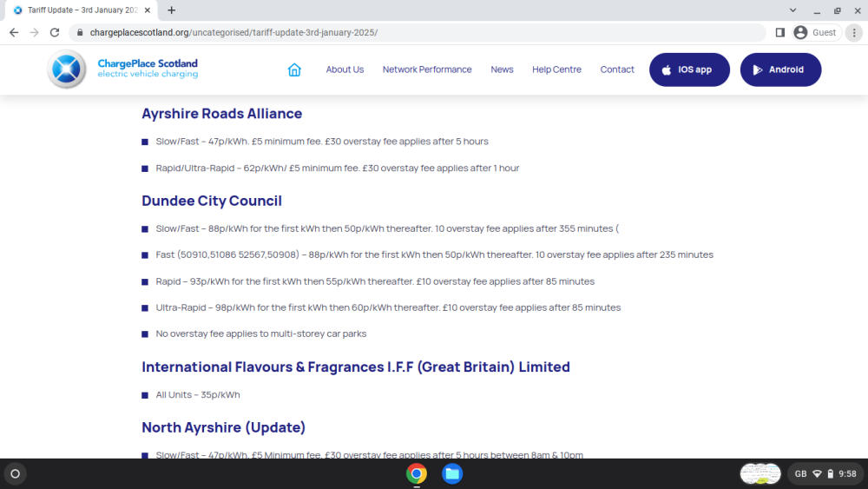Screen dimensions: 868x489
Task: Open the Help Centre link
Action: point(556,69)
